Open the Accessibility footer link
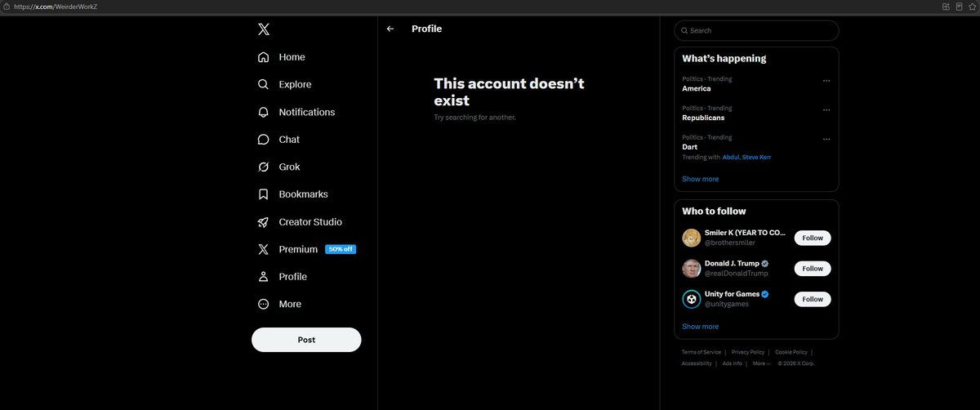 697,363
